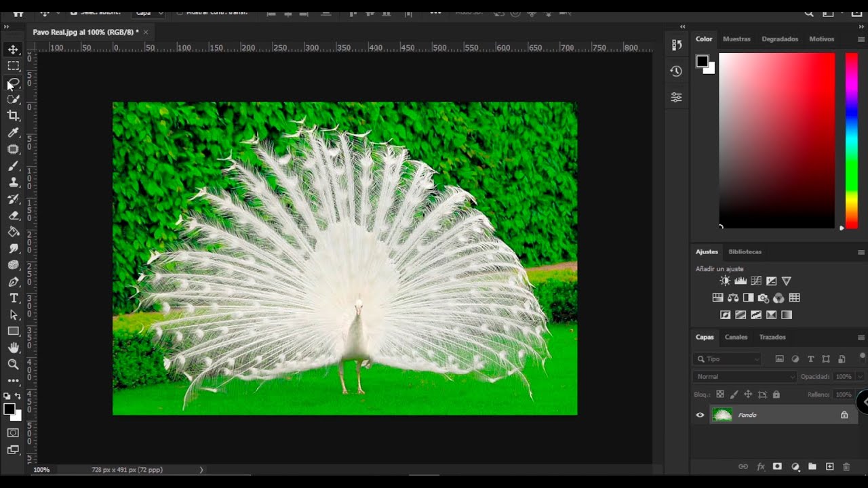Select the Lasso tool
Viewport: 868px width, 488px height.
click(x=13, y=83)
